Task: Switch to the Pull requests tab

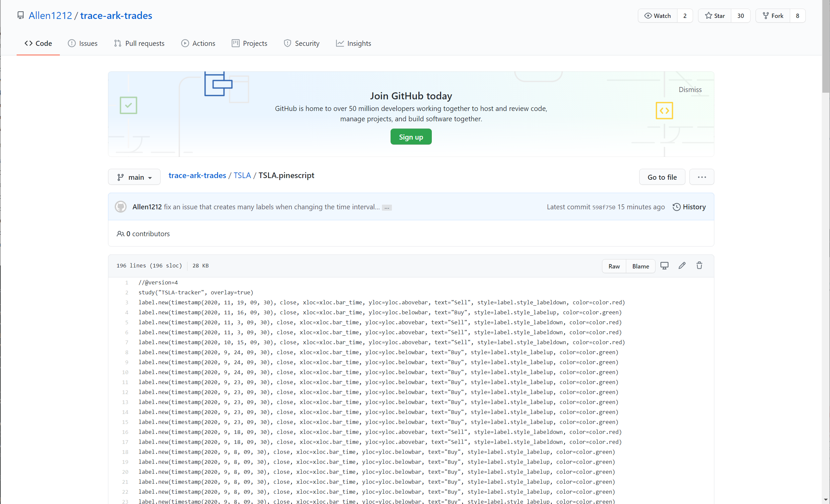Action: 145,43
